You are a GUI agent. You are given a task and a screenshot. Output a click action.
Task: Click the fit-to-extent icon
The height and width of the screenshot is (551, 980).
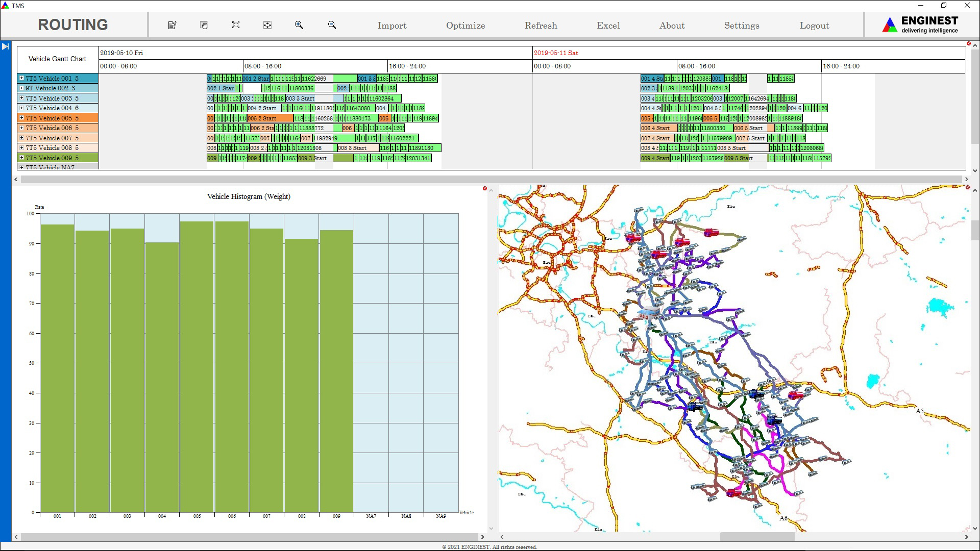(x=235, y=25)
